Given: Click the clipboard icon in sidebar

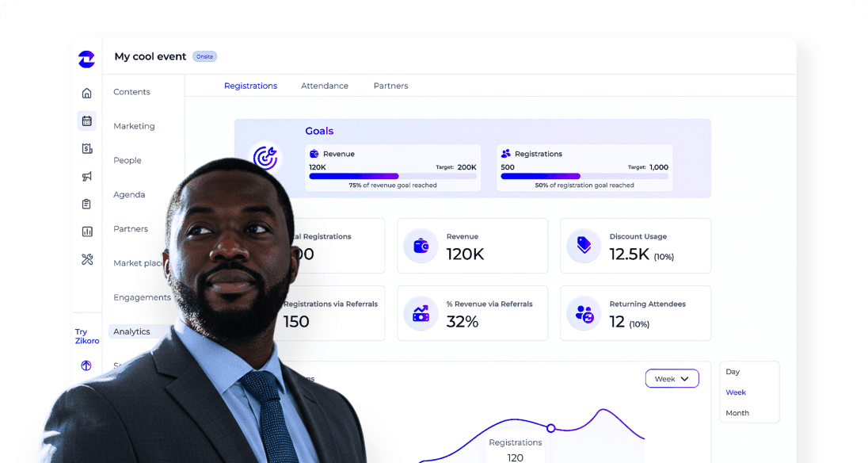Looking at the screenshot, I should tap(86, 204).
